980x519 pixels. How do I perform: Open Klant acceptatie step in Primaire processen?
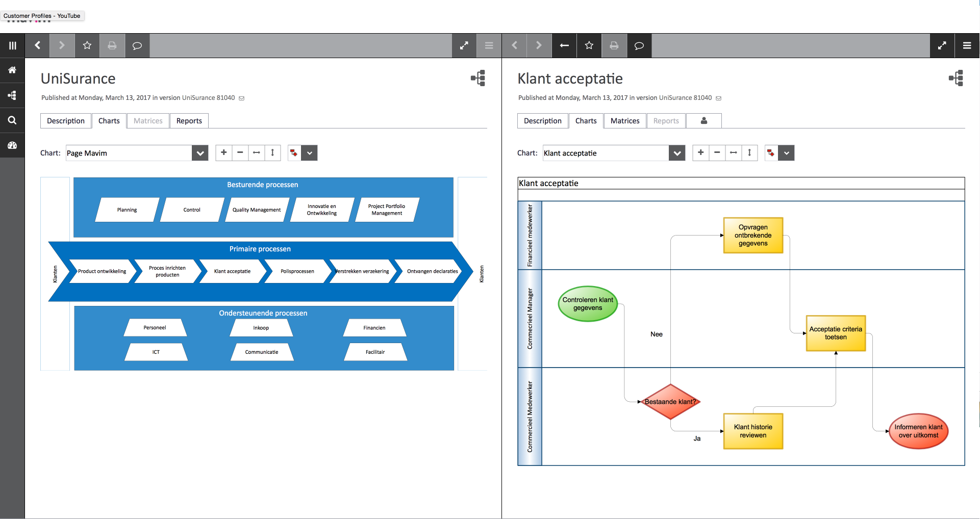click(x=233, y=271)
